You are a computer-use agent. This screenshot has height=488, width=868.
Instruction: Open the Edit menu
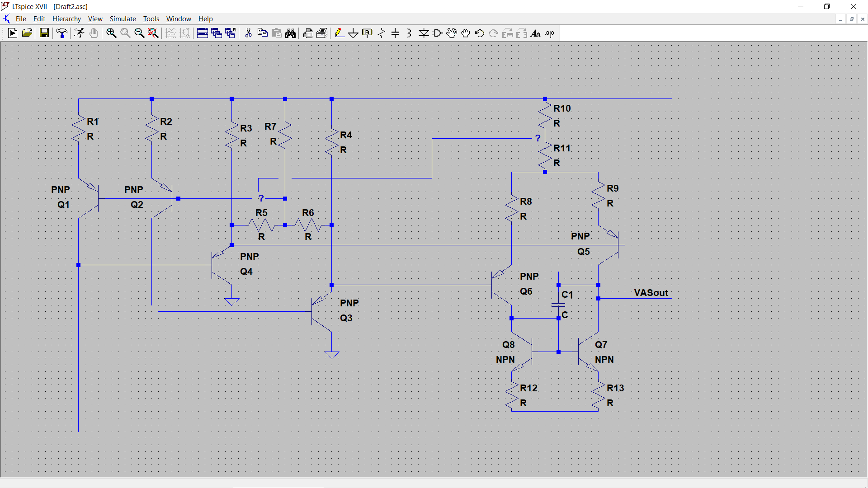coord(39,19)
